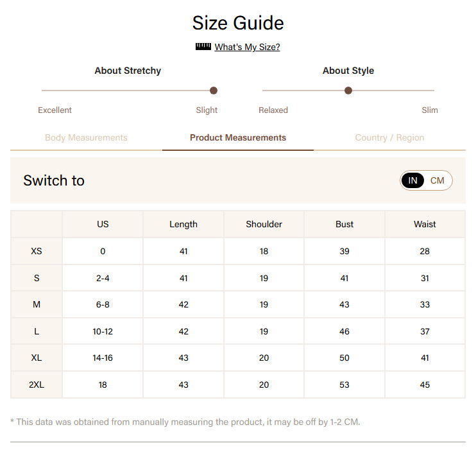Select the Product Measurements tab
The height and width of the screenshot is (450, 476).
pyautogui.click(x=238, y=137)
